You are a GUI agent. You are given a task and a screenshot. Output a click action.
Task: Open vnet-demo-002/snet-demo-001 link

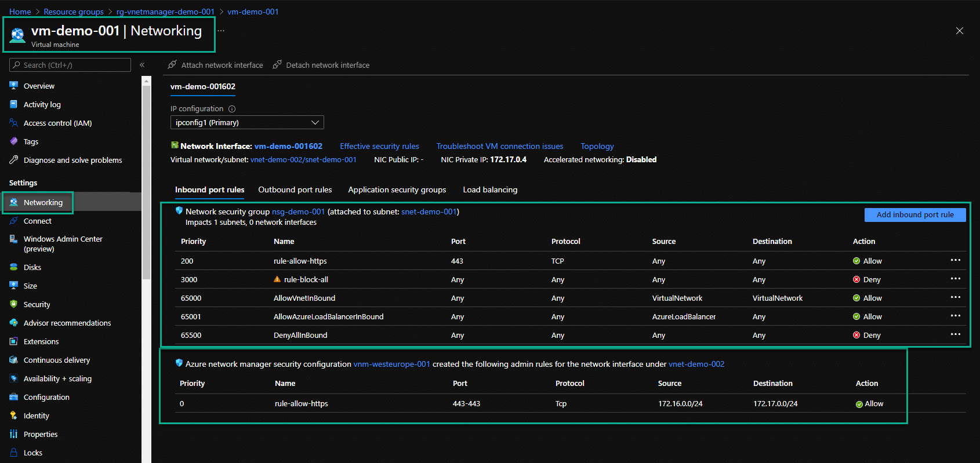click(303, 159)
